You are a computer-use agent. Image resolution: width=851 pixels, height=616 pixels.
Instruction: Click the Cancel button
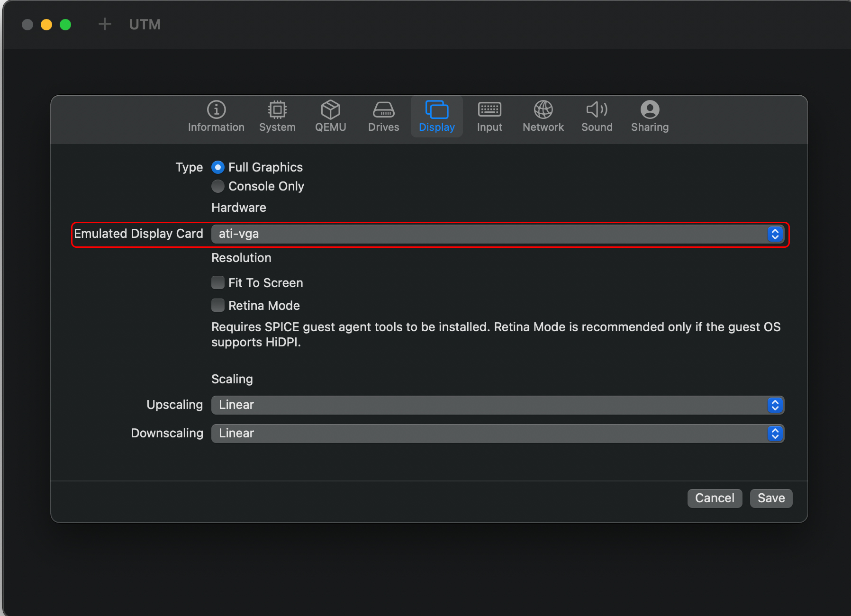pos(715,498)
